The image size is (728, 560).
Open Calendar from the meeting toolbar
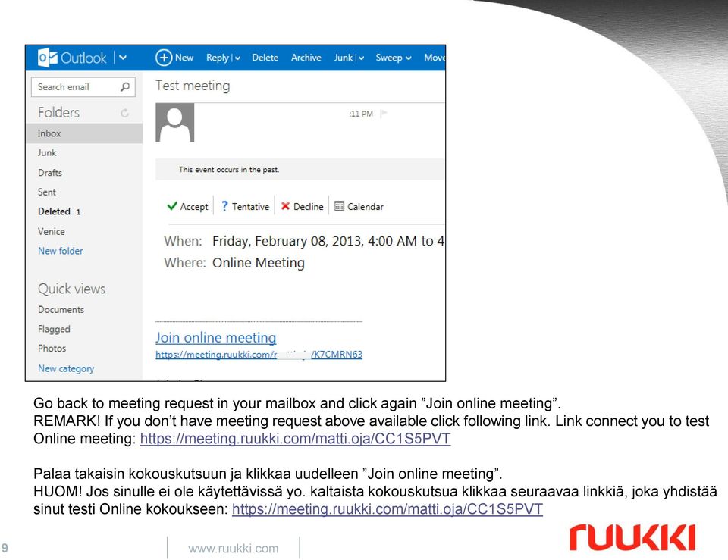tap(359, 206)
